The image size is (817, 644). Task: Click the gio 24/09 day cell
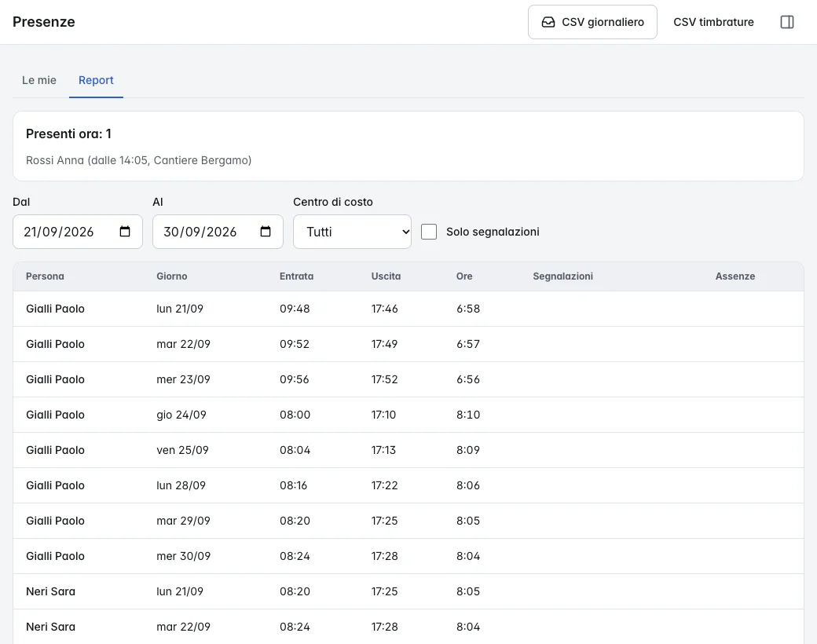click(x=181, y=415)
